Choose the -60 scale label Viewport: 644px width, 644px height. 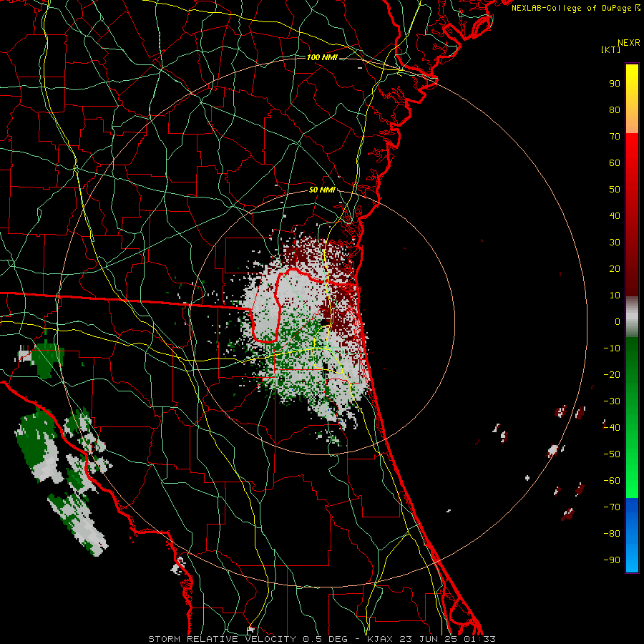(612, 481)
